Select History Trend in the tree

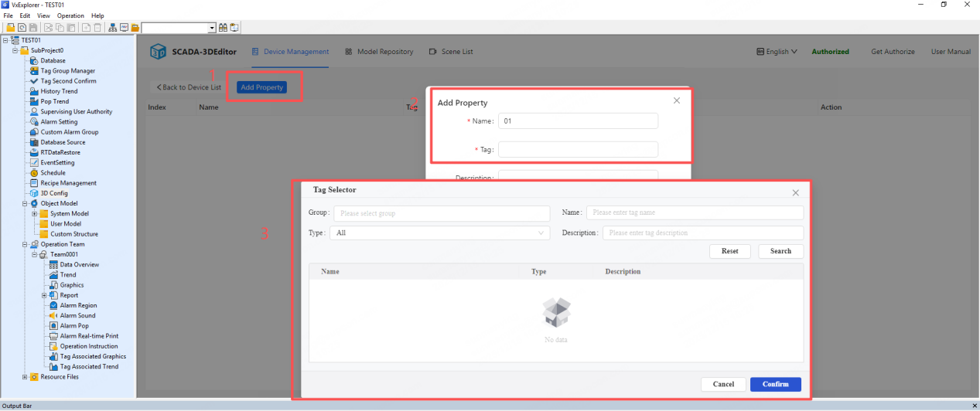(59, 91)
